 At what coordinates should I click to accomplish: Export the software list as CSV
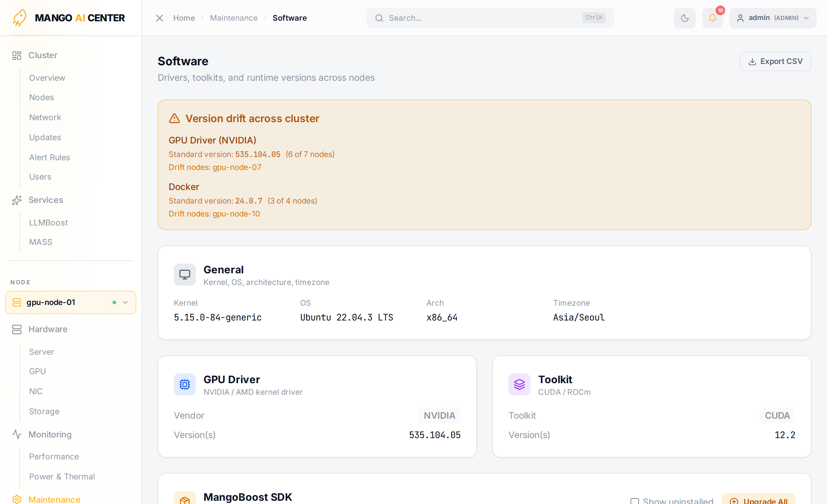(775, 61)
